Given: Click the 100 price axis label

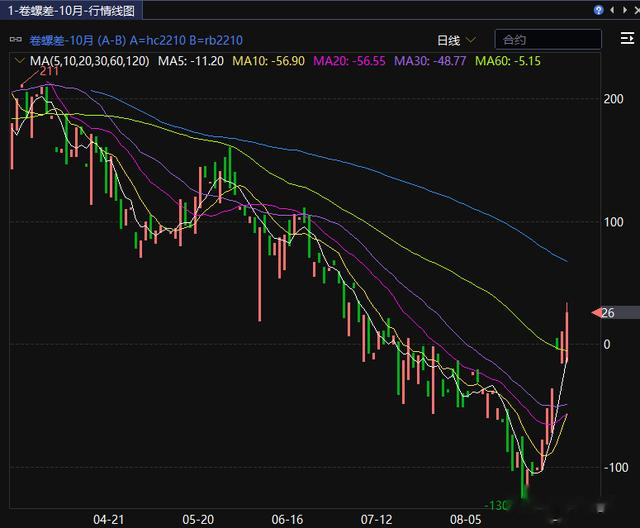Looking at the screenshot, I should (613, 222).
